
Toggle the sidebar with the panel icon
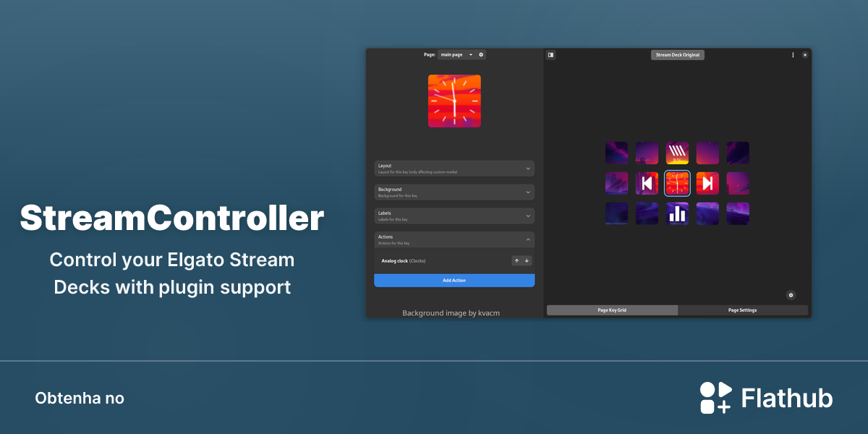pyautogui.click(x=550, y=54)
